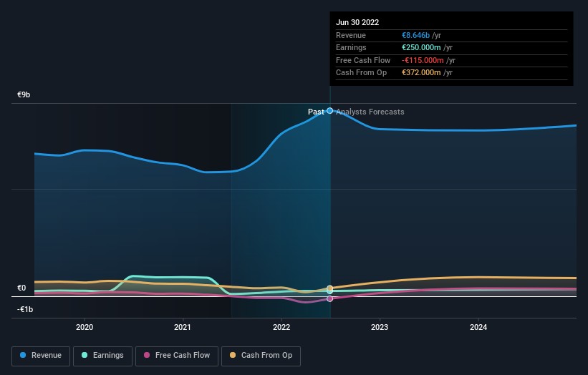Toggle the Cash From Op legend button
Viewport: 588px width, 375px height.
tap(261, 356)
